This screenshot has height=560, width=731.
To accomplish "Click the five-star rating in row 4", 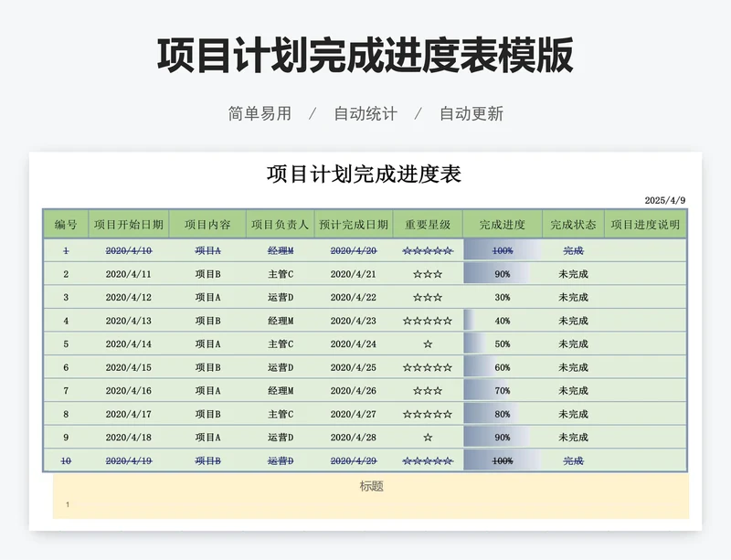I will pyautogui.click(x=428, y=321).
